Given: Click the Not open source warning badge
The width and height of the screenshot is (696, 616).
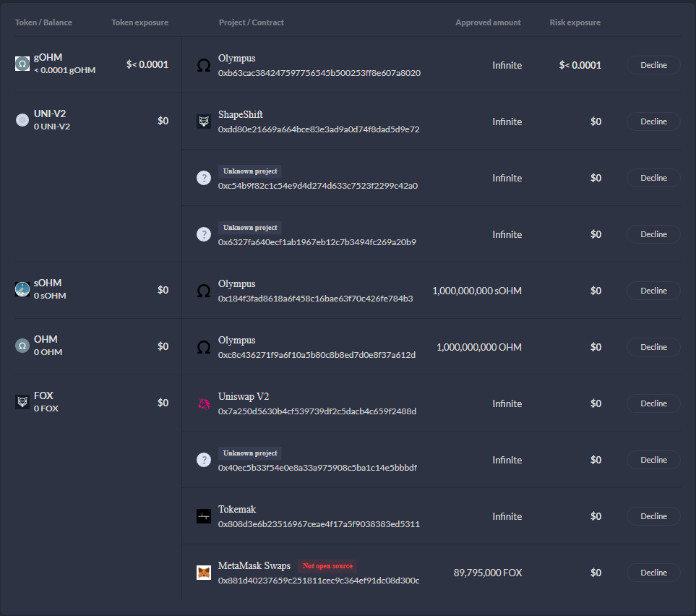Looking at the screenshot, I should [x=327, y=566].
